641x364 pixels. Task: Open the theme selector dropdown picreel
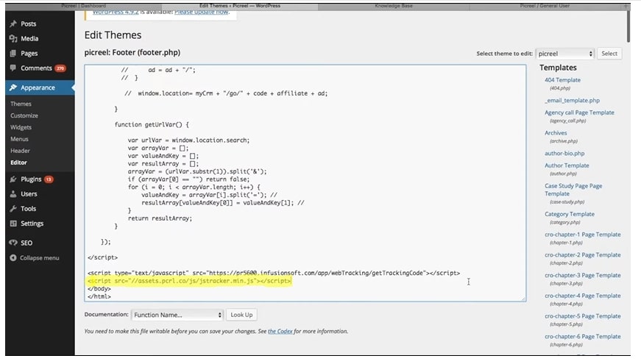(564, 54)
